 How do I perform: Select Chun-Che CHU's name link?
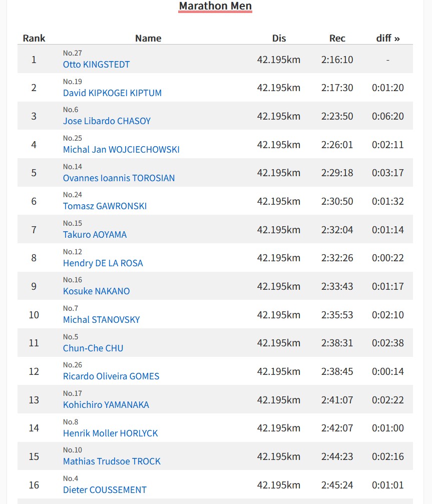(93, 348)
